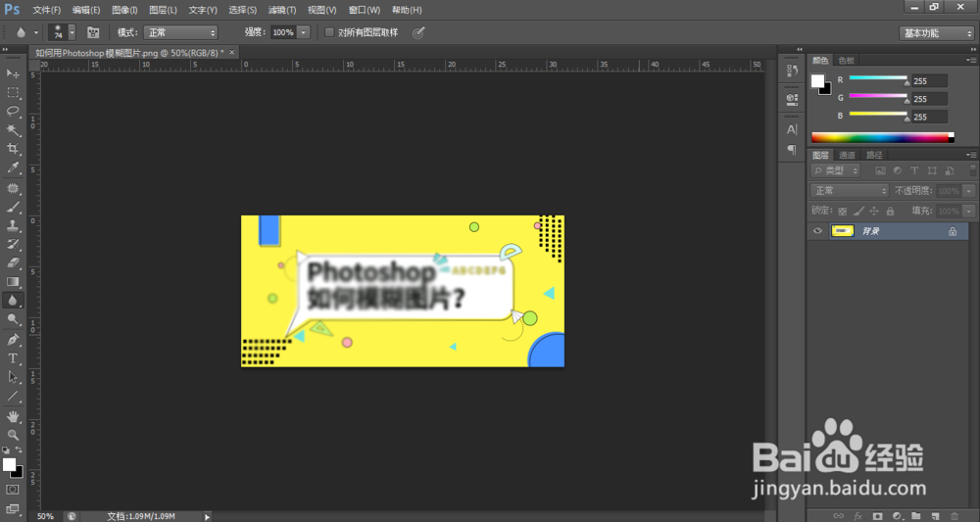Select the Eraser tool
The image size is (980, 522).
13,262
